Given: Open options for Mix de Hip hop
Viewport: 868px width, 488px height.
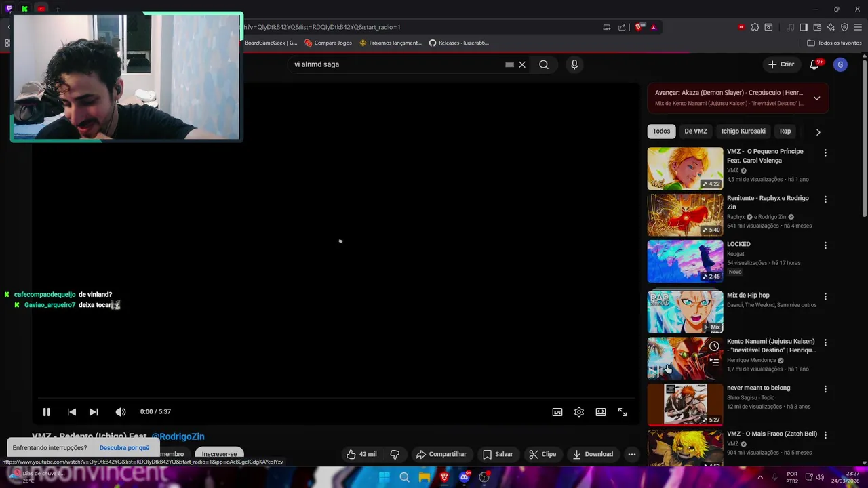Looking at the screenshot, I should click(825, 296).
